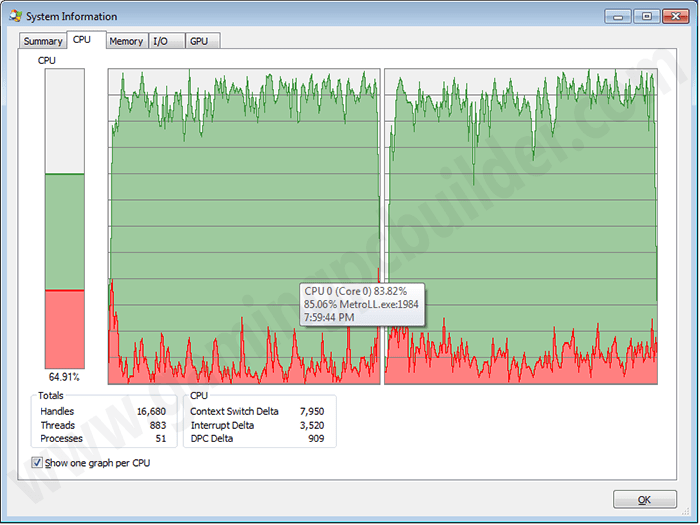The height and width of the screenshot is (525, 700).
Task: Click the second CPU core graph
Action: click(x=521, y=226)
